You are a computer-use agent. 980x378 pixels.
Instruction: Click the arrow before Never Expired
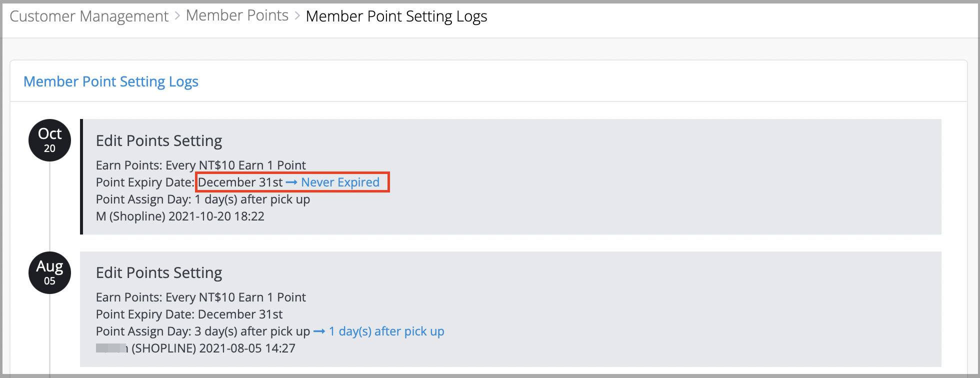pyautogui.click(x=291, y=182)
